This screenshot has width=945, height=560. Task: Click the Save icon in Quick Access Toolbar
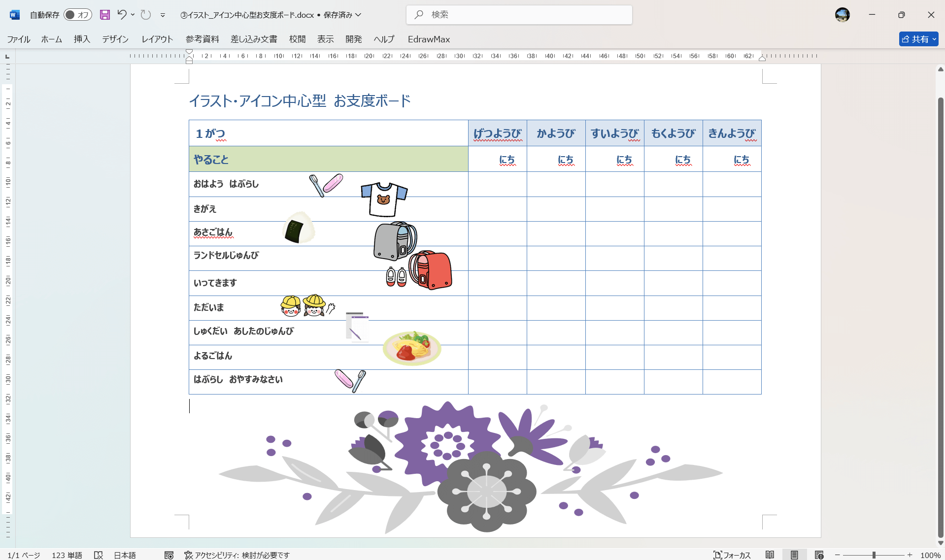pyautogui.click(x=104, y=15)
